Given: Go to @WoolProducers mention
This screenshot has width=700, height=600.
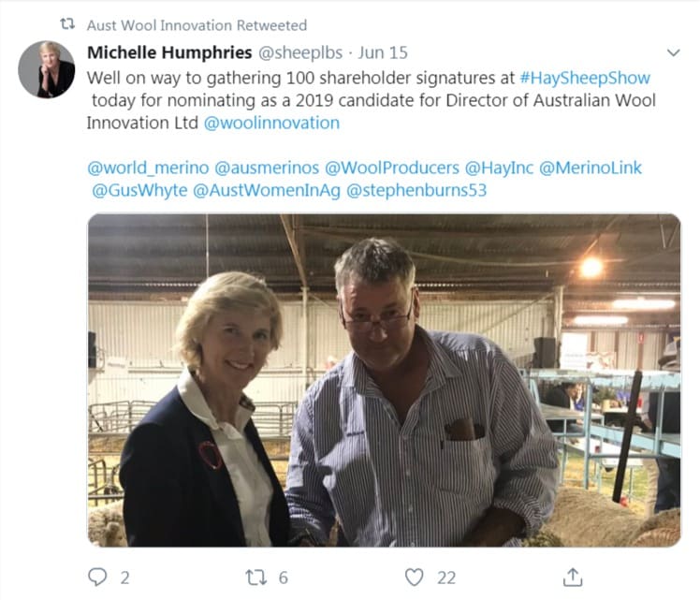Looking at the screenshot, I should click(392, 168).
